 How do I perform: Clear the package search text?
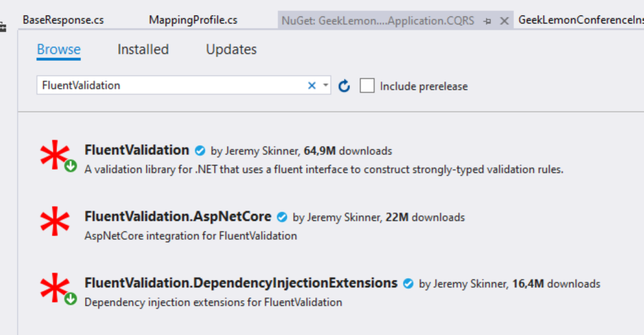coord(312,85)
